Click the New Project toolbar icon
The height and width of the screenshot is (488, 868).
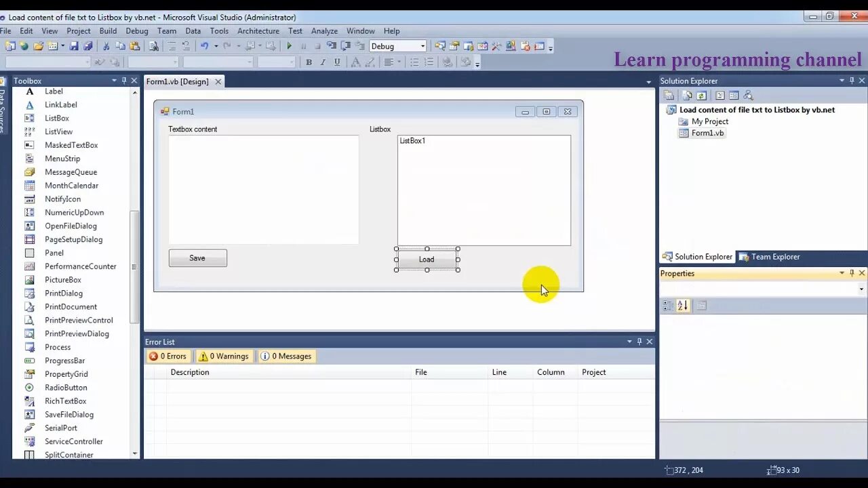coord(10,46)
